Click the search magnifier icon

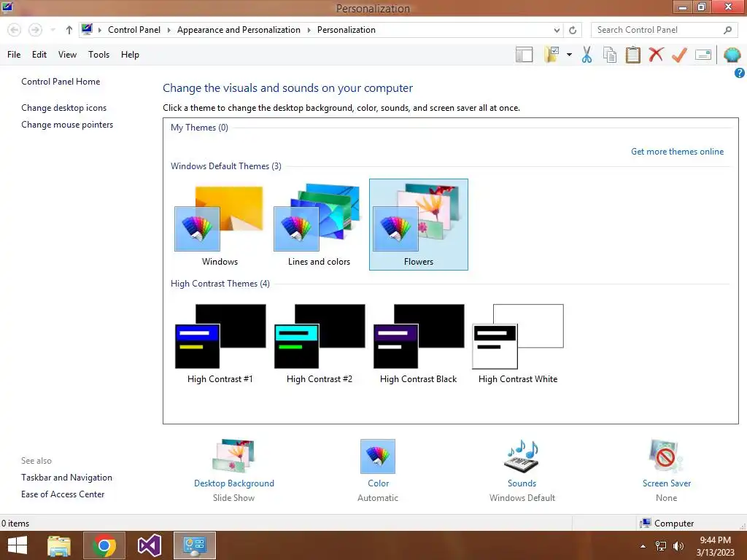click(x=727, y=30)
